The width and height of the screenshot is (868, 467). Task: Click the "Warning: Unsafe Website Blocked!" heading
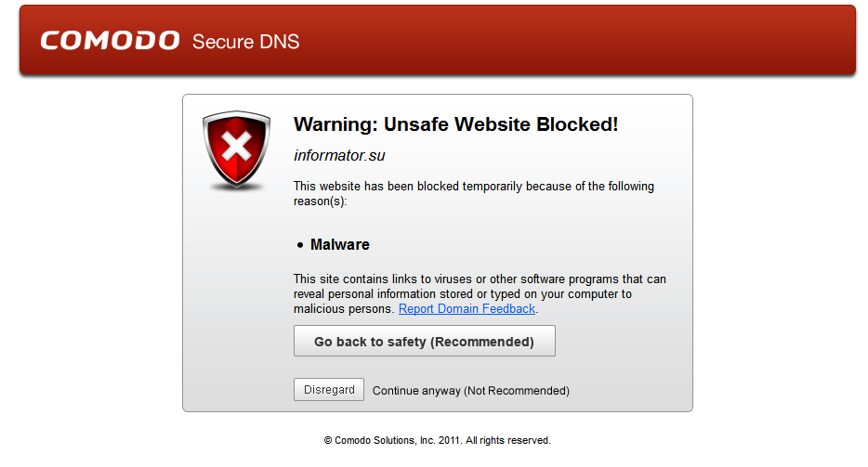coord(455,124)
